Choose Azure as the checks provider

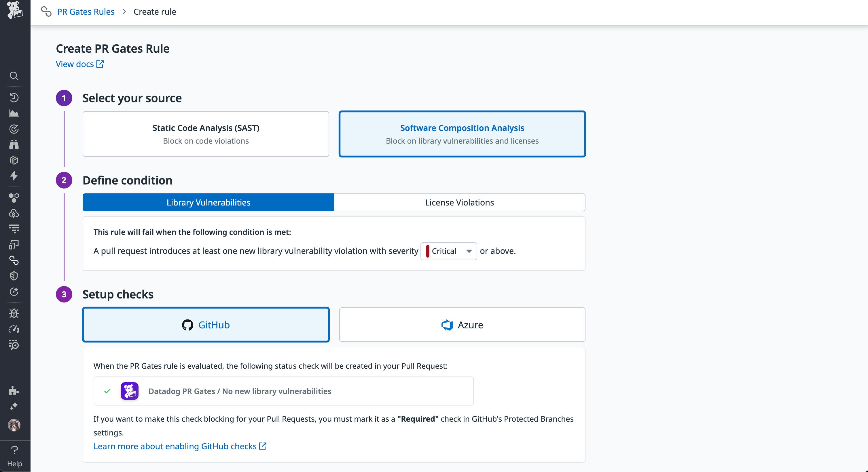point(462,325)
